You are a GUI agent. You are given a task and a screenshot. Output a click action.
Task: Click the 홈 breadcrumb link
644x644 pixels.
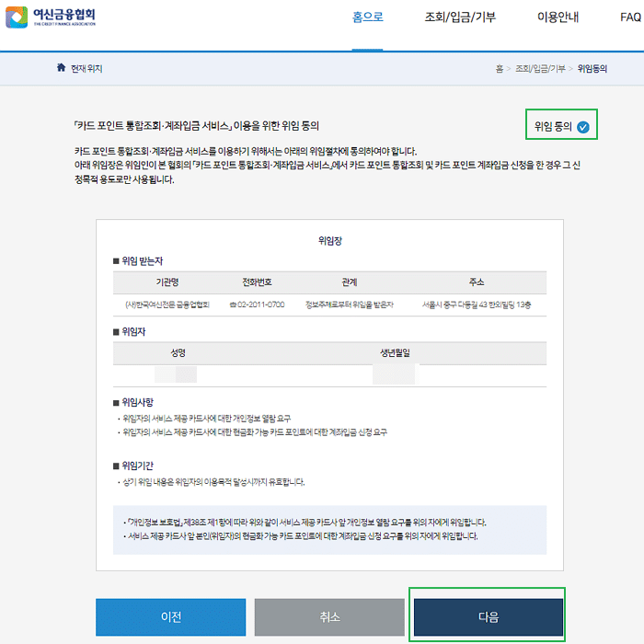click(500, 69)
